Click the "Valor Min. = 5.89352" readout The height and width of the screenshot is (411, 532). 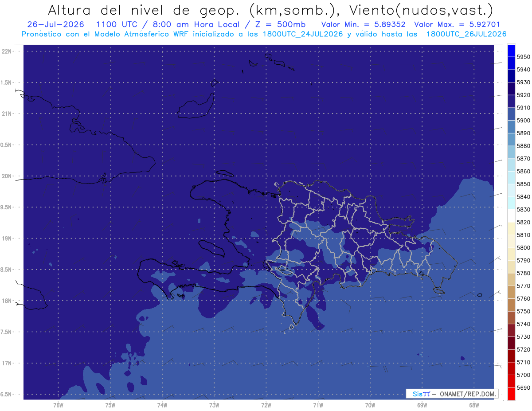point(363,24)
